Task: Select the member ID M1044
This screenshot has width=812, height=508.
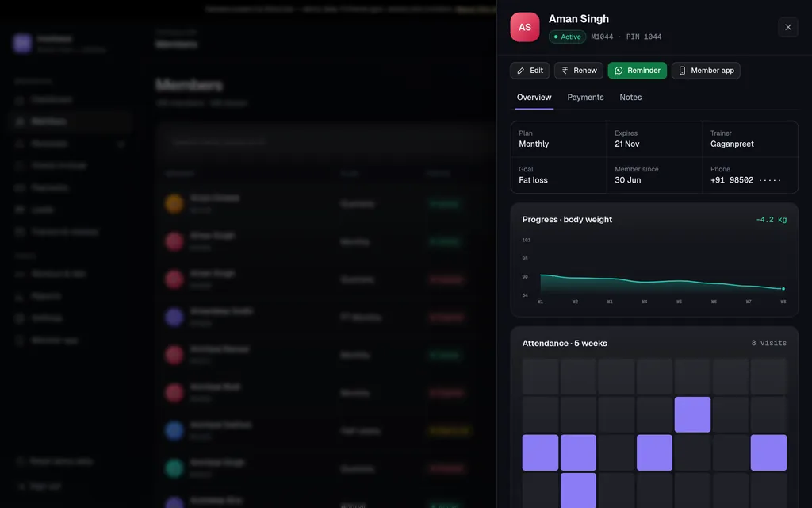Action: (x=602, y=37)
